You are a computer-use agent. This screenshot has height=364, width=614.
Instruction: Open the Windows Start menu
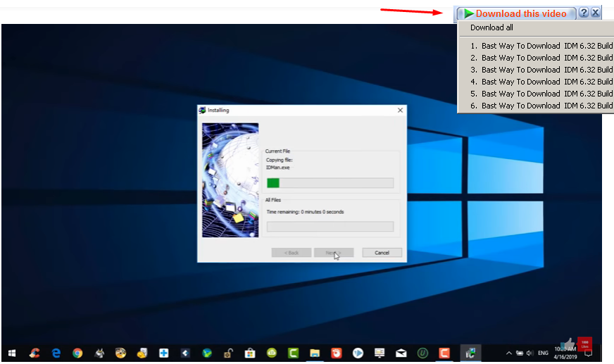tap(12, 353)
